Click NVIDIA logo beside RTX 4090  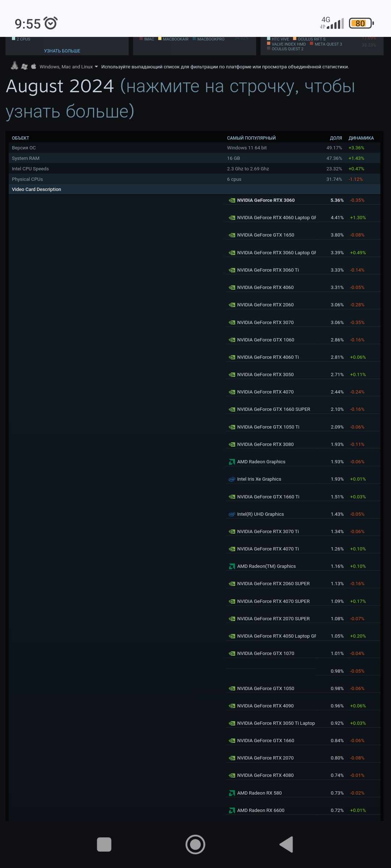tap(232, 706)
